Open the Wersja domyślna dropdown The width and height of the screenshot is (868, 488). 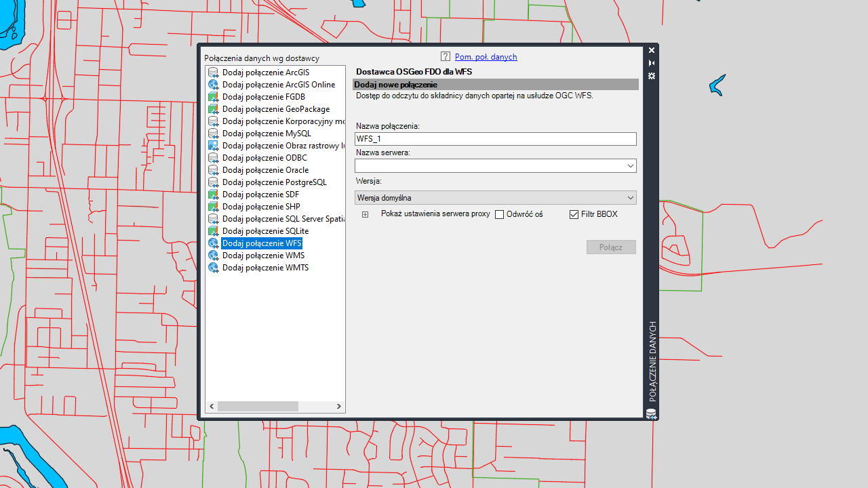(631, 197)
